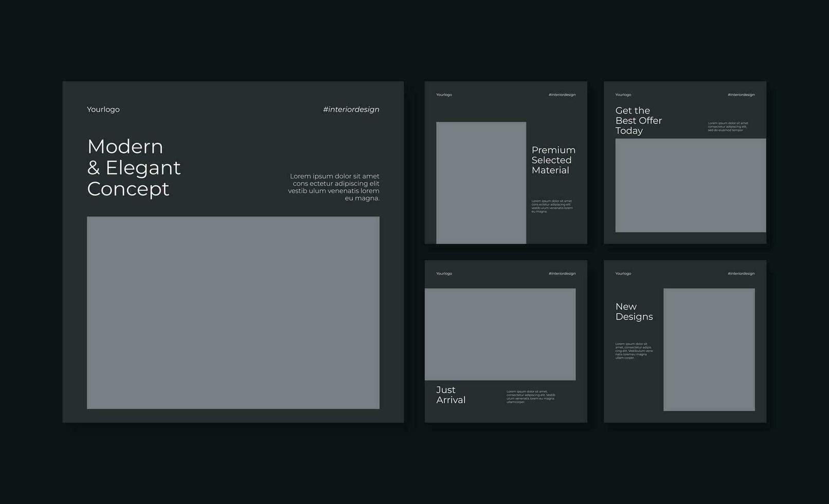Click 'Yourlogo' on the Just Arrival card

coord(444,274)
